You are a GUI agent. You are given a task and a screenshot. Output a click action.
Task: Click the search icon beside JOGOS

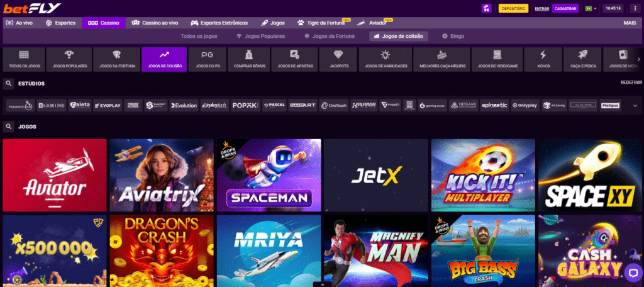pos(8,127)
